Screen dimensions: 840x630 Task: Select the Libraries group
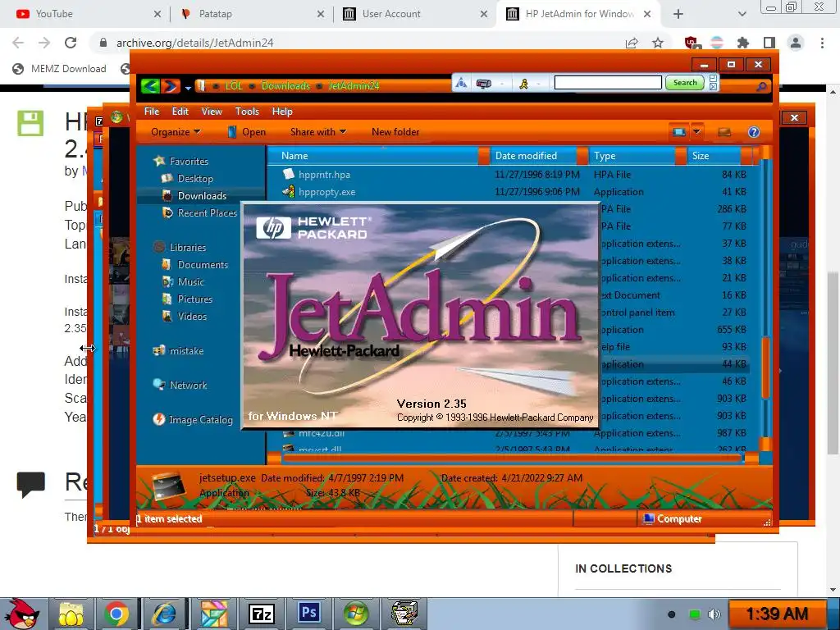180,248
